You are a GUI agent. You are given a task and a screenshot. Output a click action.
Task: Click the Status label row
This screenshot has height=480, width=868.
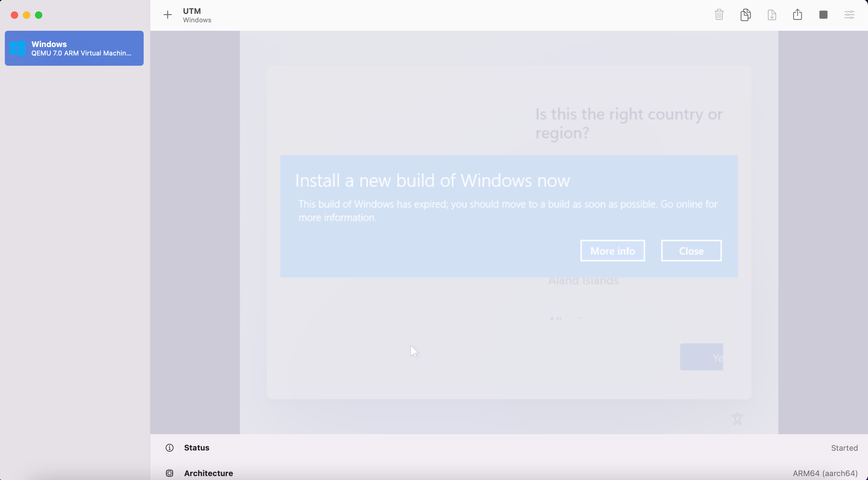509,448
